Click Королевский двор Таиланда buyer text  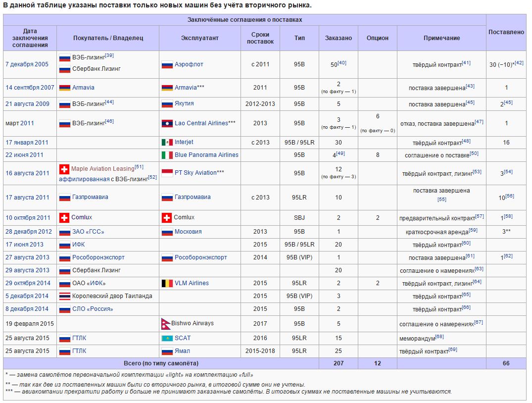click(112, 296)
